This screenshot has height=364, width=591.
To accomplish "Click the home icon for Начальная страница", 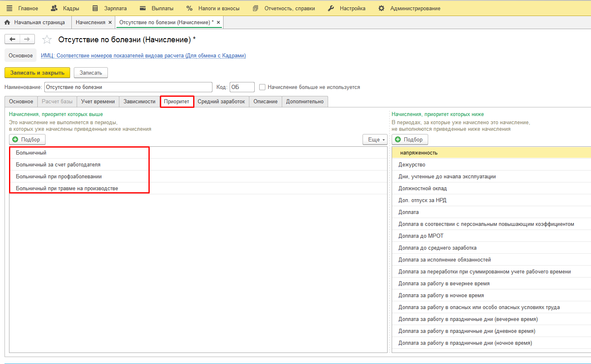I will pyautogui.click(x=7, y=23).
